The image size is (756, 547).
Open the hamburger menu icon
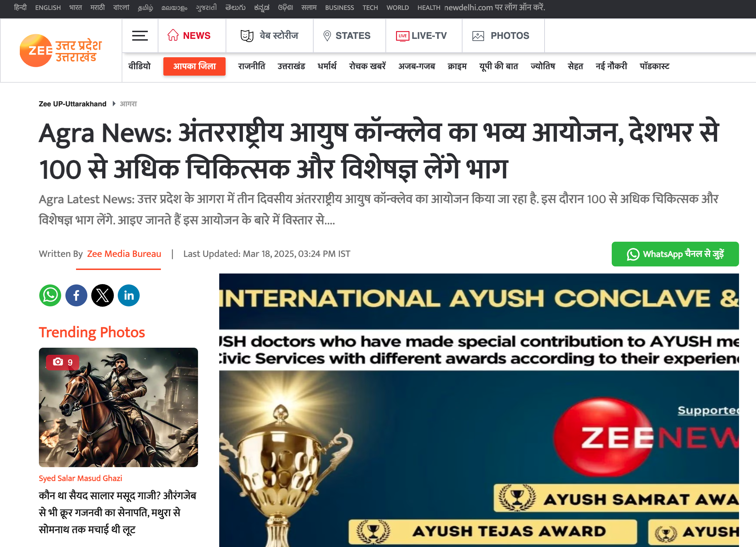[x=140, y=36]
